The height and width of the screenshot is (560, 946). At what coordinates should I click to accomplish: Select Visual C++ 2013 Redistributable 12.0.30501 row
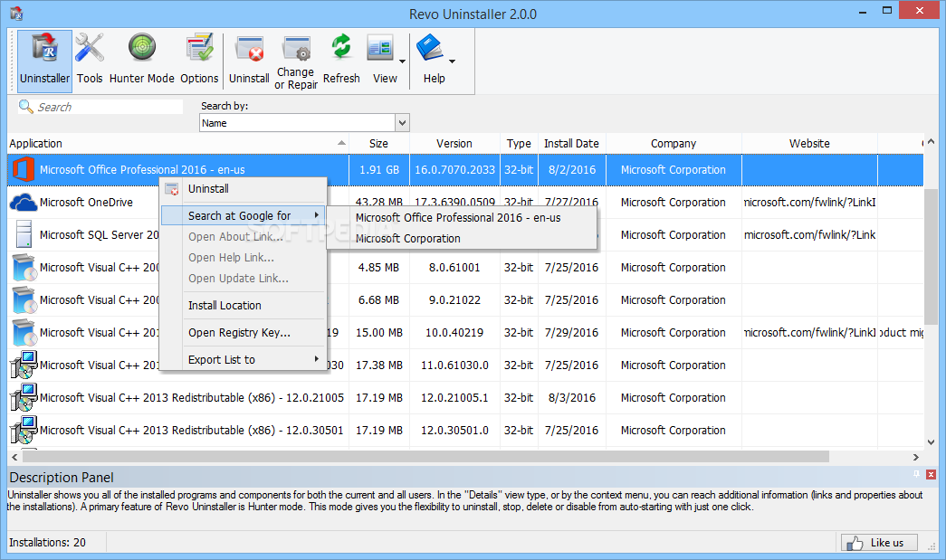point(465,430)
